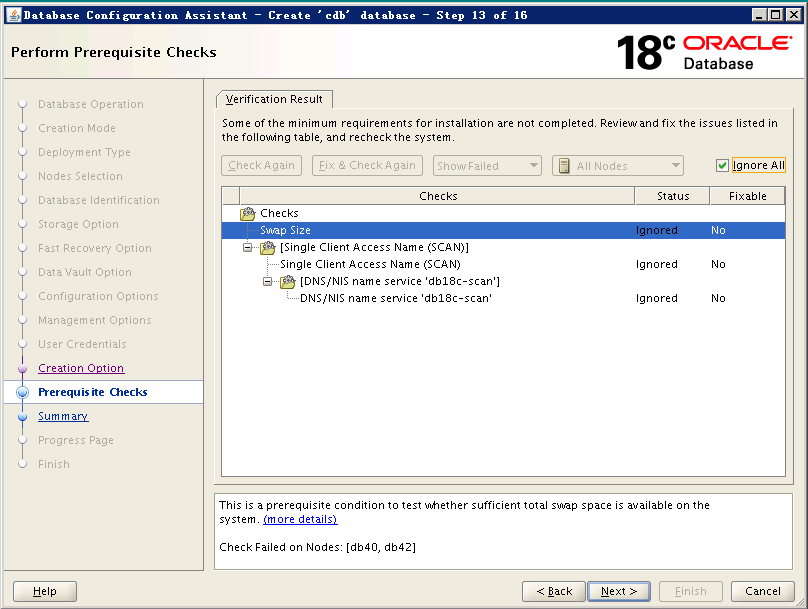Select the Prerequisite Checks step
Image resolution: width=808 pixels, height=609 pixels.
tap(93, 392)
